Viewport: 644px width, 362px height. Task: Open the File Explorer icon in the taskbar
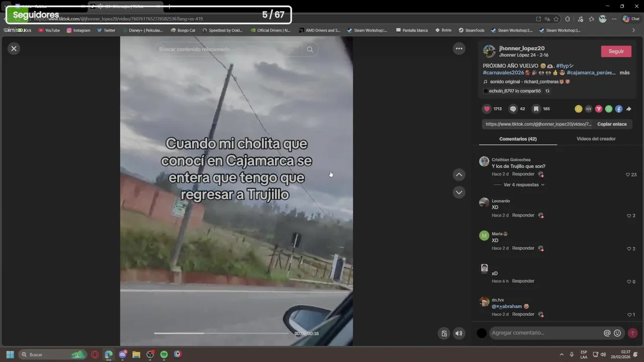(136, 354)
